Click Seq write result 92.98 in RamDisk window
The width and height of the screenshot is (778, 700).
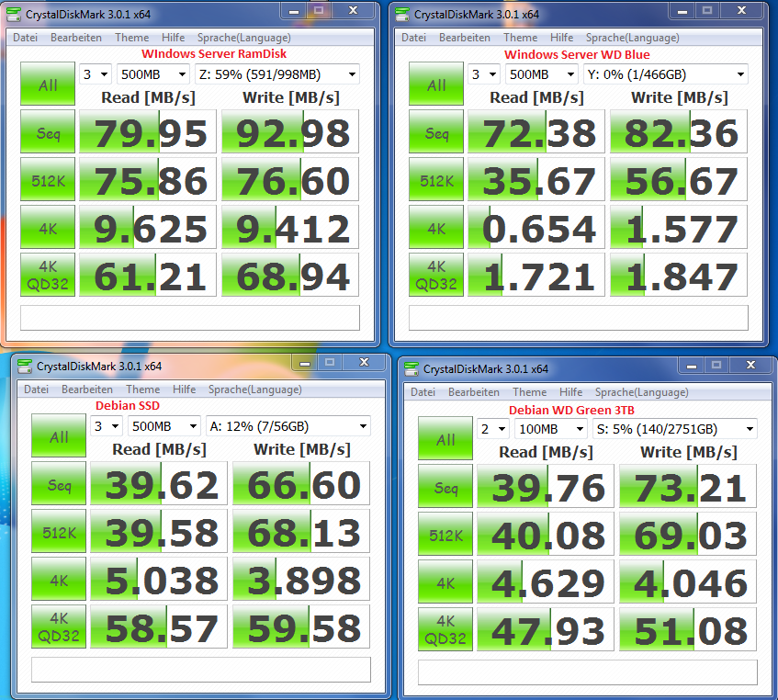tap(290, 131)
